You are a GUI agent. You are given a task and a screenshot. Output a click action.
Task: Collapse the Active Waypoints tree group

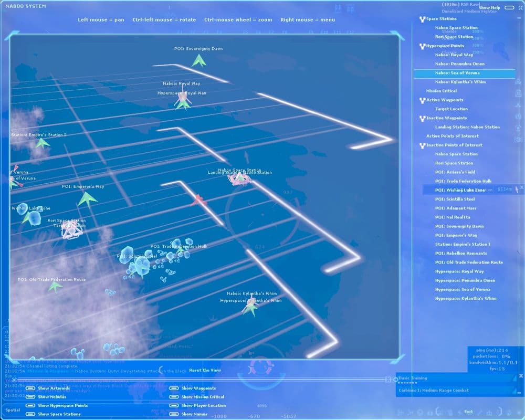point(422,100)
